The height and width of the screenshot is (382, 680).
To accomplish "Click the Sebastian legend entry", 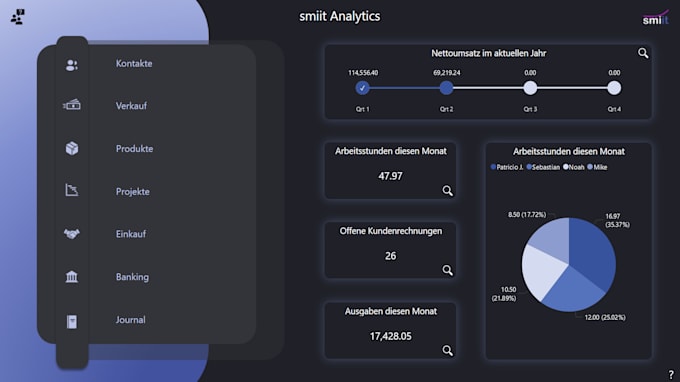I will click(x=543, y=167).
